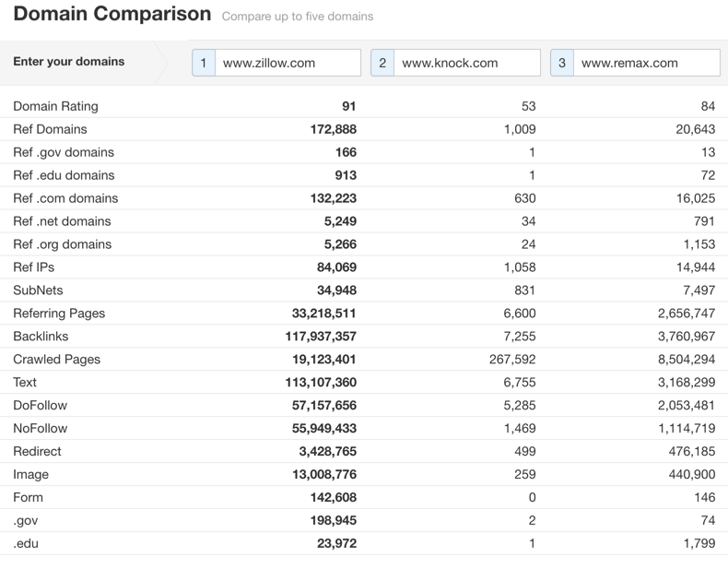Click remax's .edu value 1,799
728x569 pixels.
pyautogui.click(x=699, y=543)
